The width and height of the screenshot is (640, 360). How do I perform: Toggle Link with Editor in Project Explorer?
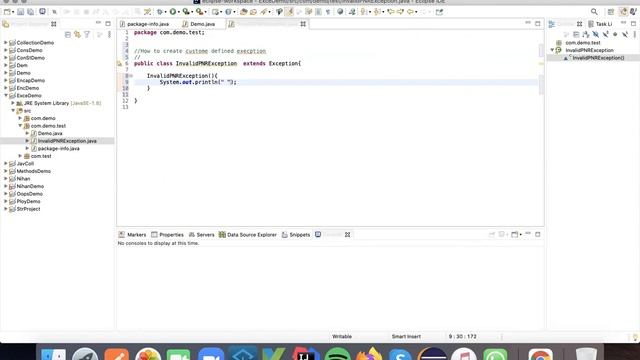tap(77, 35)
